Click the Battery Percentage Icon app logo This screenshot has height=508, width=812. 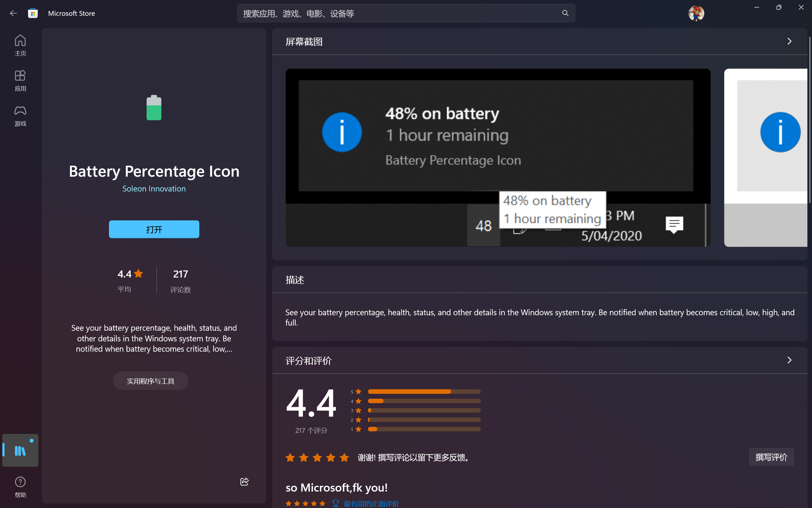coord(154,108)
